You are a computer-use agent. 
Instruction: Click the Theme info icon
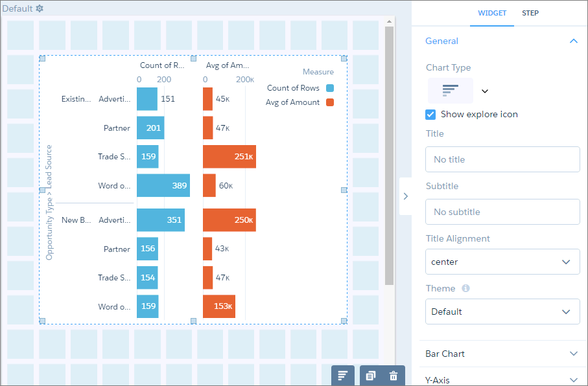tap(465, 288)
